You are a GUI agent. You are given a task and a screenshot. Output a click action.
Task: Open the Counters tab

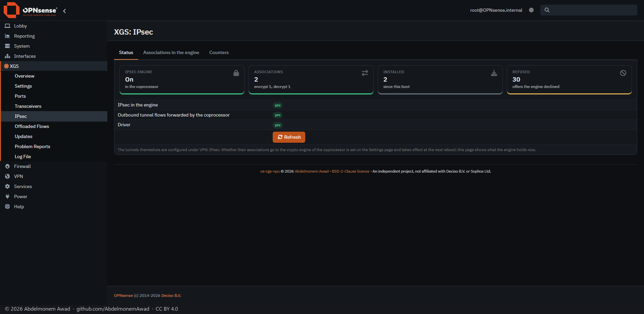coord(219,52)
